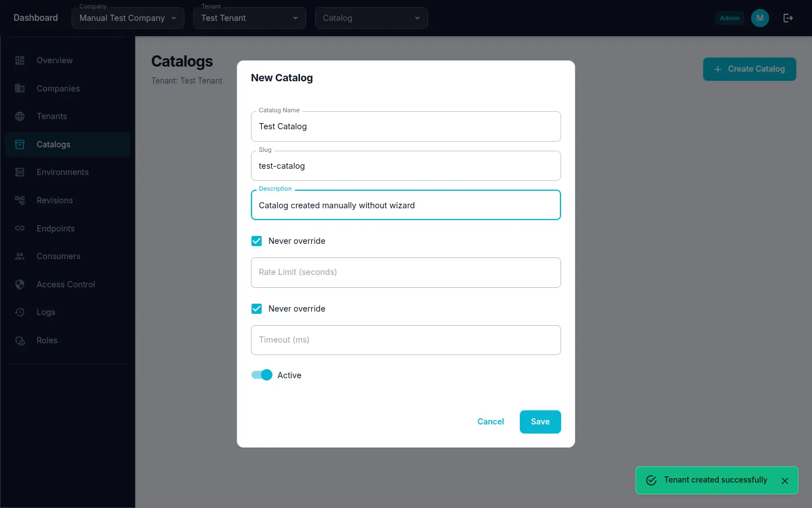Click the user avatar circle labeled M
Viewport: 812px width, 508px height.
(x=760, y=17)
